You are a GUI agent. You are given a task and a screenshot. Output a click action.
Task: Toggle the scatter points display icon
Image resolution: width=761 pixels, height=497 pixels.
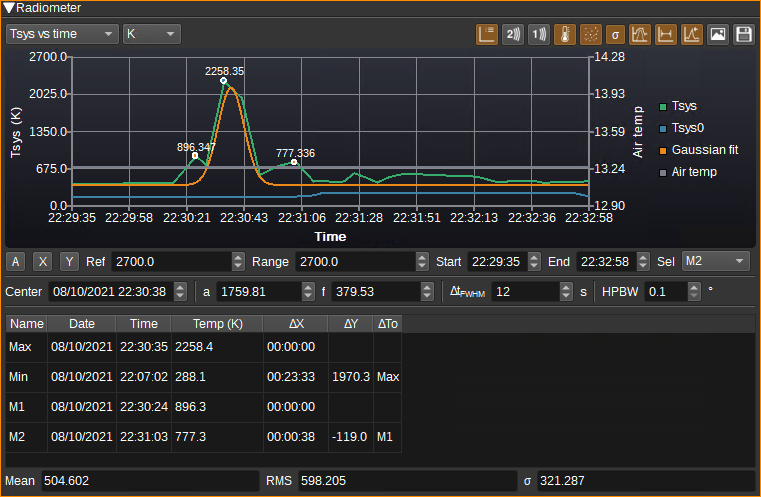click(591, 34)
